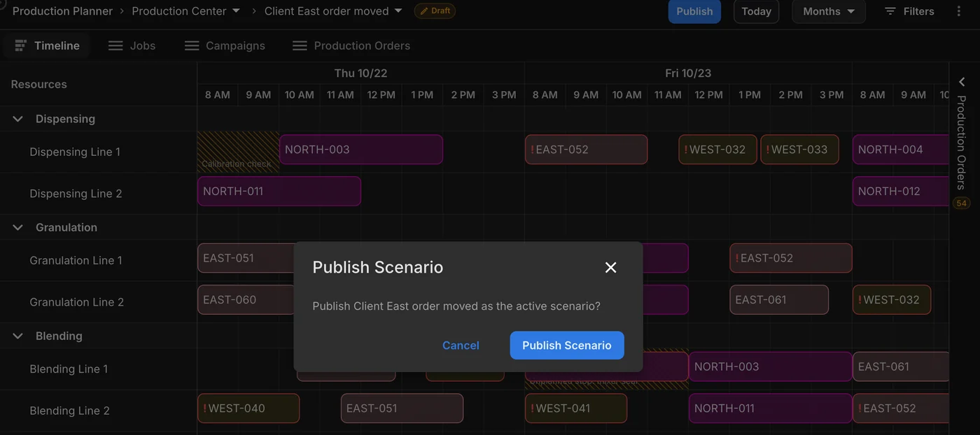Screen dimensions: 980x435
Task: Select EAST-052 job on Blending Line 2
Action: [901, 408]
